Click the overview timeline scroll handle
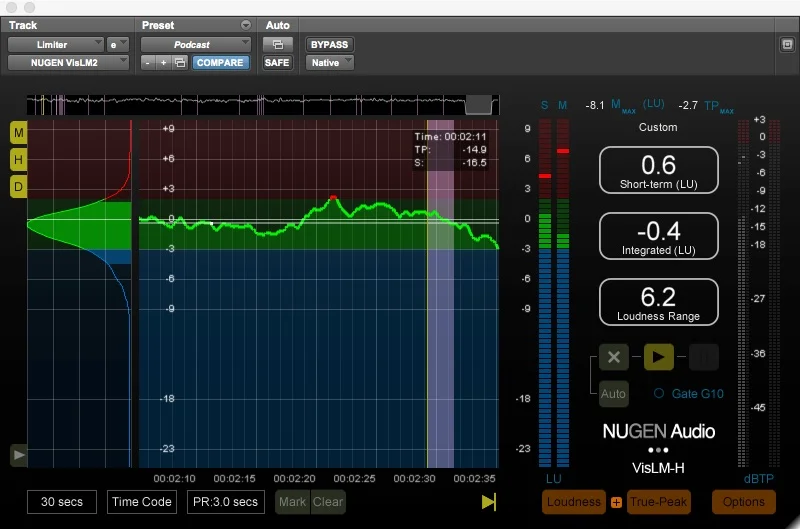The height and width of the screenshot is (529, 800). (x=479, y=105)
